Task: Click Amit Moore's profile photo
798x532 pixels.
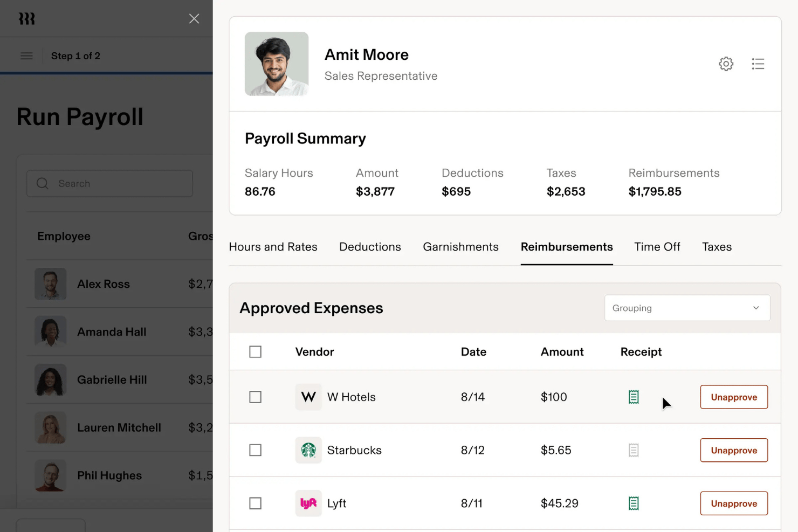Action: 277,64
